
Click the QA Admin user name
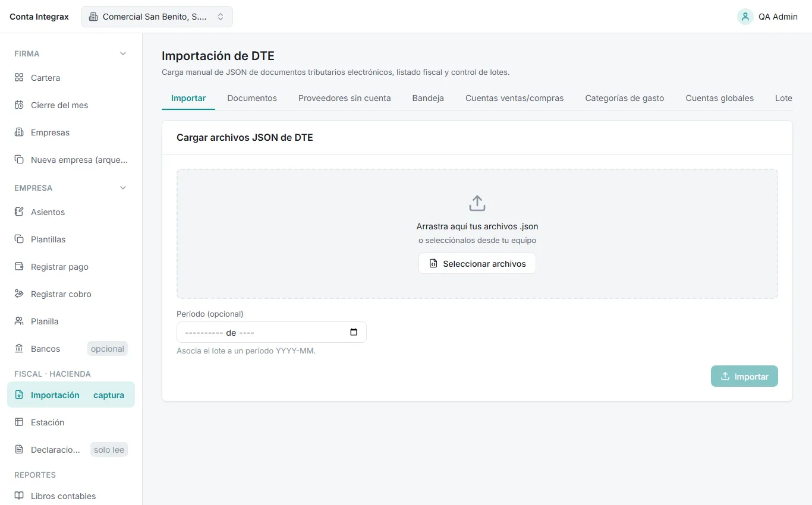[x=778, y=17]
